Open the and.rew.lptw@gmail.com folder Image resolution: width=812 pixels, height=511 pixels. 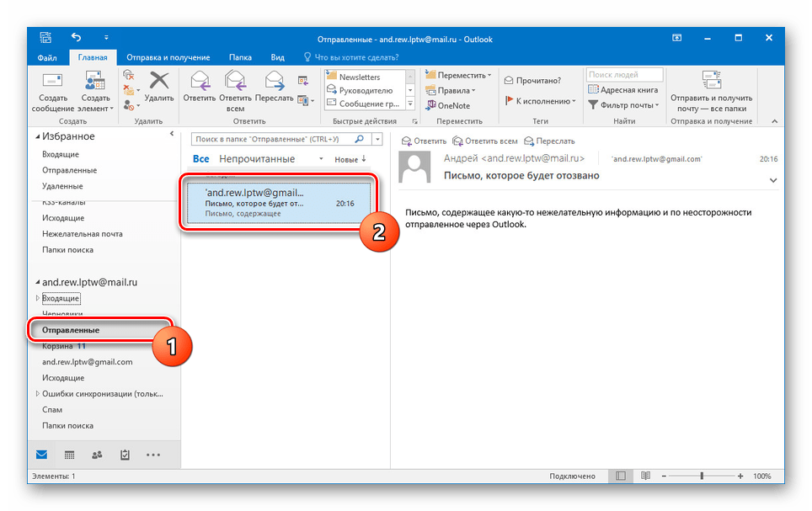click(87, 362)
